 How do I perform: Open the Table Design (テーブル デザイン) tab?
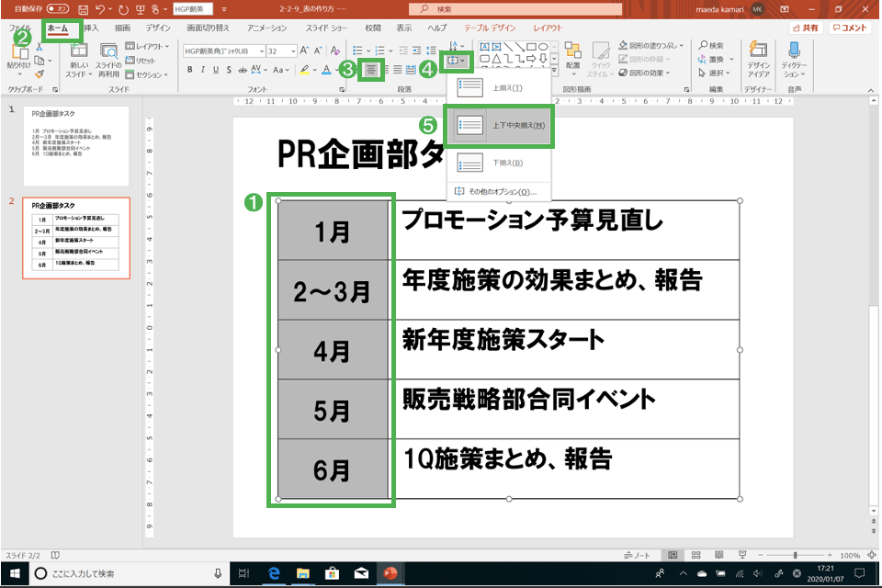(490, 28)
